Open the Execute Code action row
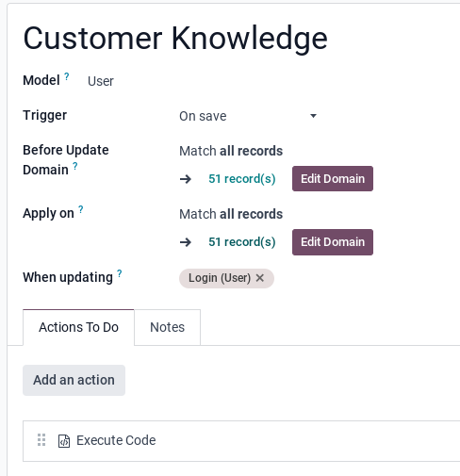460x476 pixels. (241, 441)
